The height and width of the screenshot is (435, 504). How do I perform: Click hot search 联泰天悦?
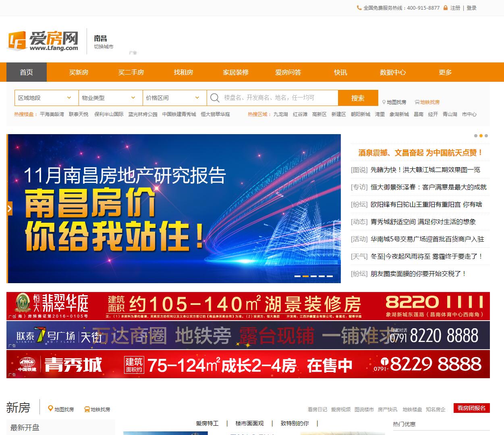pos(79,114)
